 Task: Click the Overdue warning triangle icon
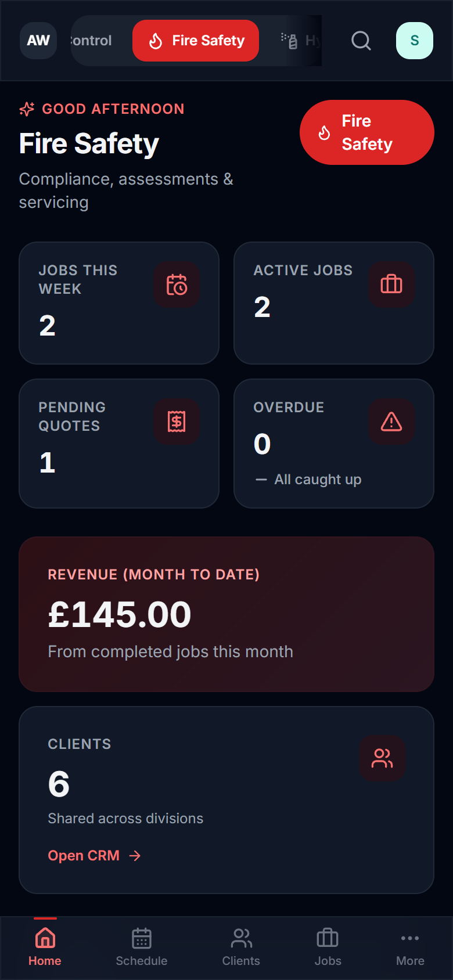(391, 421)
